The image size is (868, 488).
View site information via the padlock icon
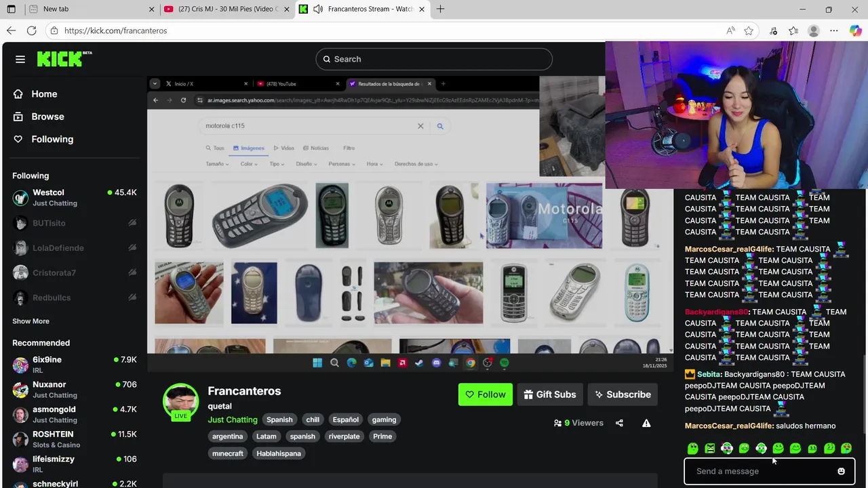pos(54,30)
